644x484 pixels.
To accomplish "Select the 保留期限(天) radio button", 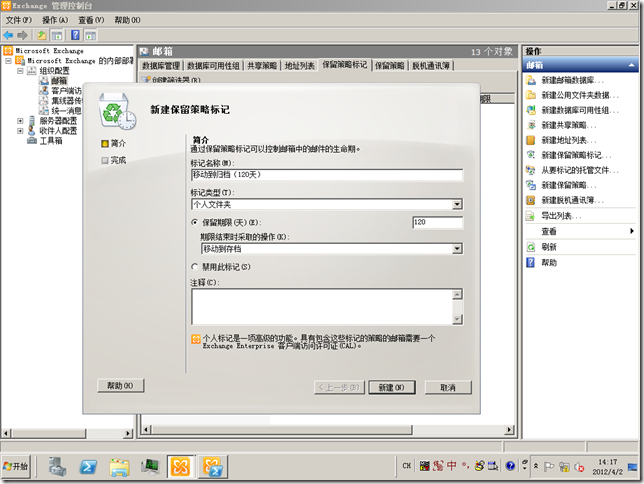I will (194, 222).
